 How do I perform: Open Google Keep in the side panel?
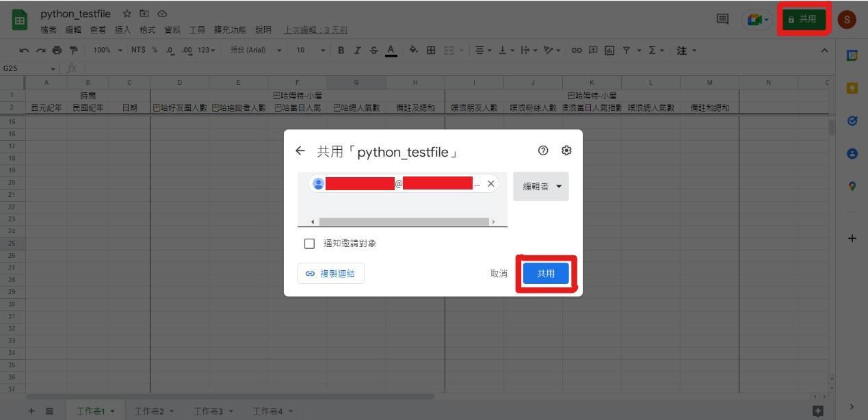click(852, 88)
